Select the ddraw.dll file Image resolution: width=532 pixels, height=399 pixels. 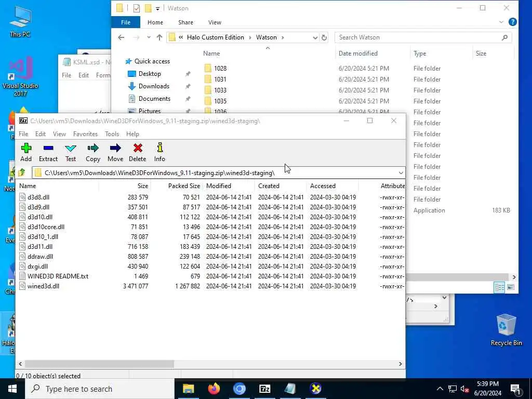[40, 257]
